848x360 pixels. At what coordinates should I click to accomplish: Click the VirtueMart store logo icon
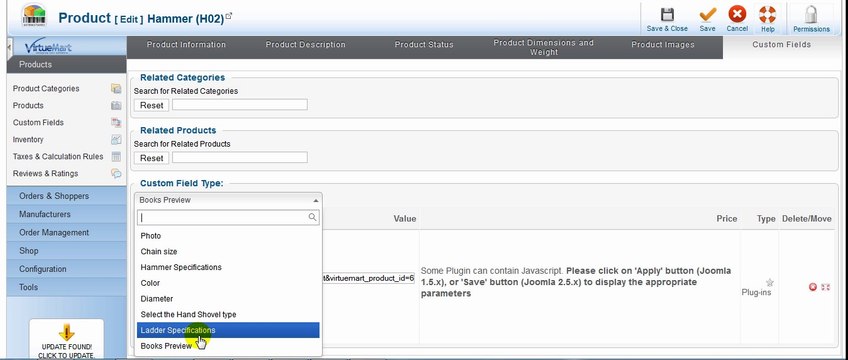click(x=34, y=16)
